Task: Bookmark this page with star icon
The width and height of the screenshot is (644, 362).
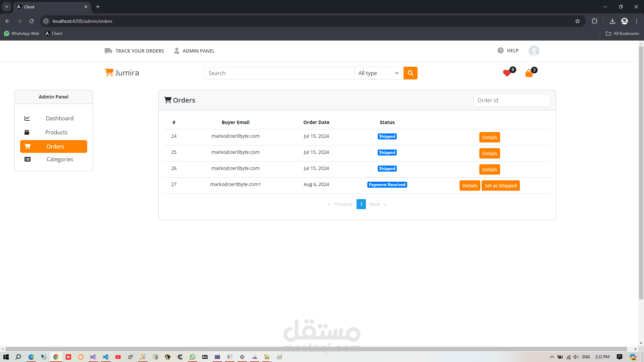Action: 577,21
